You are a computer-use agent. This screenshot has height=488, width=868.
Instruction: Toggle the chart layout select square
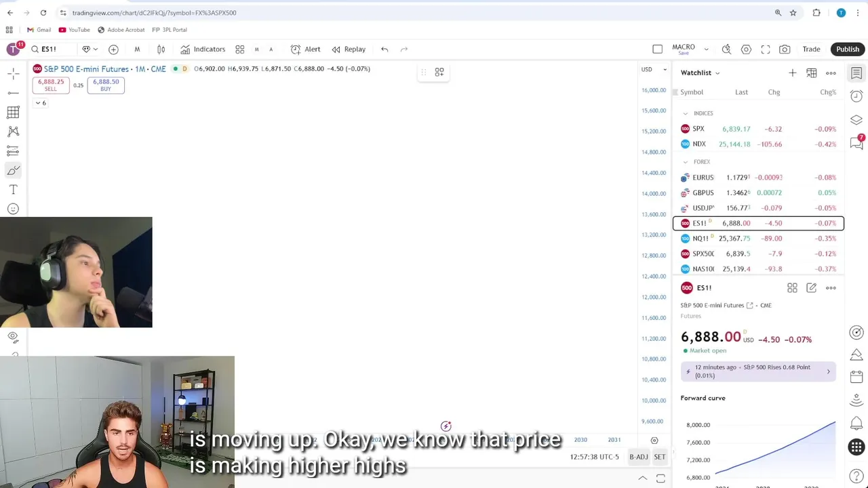pos(657,49)
